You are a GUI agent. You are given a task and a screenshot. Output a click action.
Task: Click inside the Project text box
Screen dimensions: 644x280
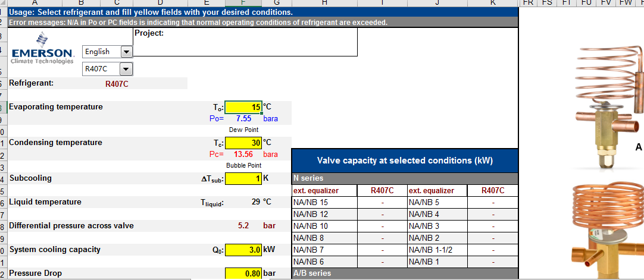pyautogui.click(x=246, y=42)
